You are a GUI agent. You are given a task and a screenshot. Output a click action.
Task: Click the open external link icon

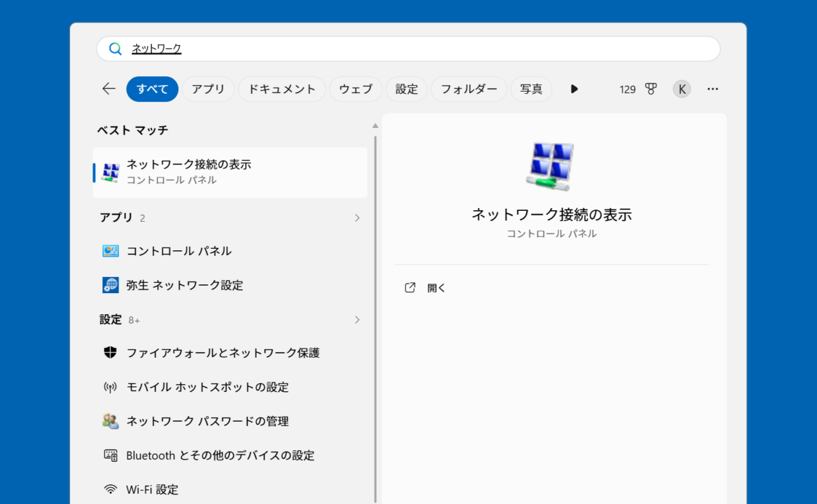(410, 288)
